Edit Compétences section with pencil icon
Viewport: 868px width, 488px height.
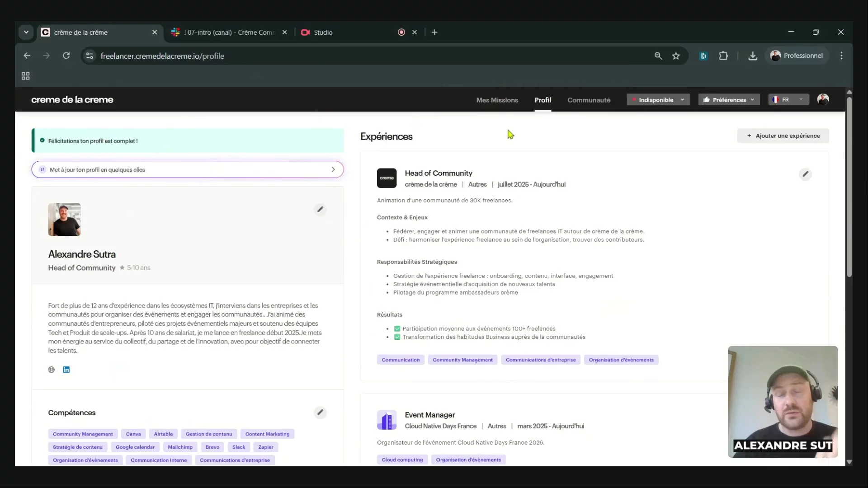tap(320, 412)
